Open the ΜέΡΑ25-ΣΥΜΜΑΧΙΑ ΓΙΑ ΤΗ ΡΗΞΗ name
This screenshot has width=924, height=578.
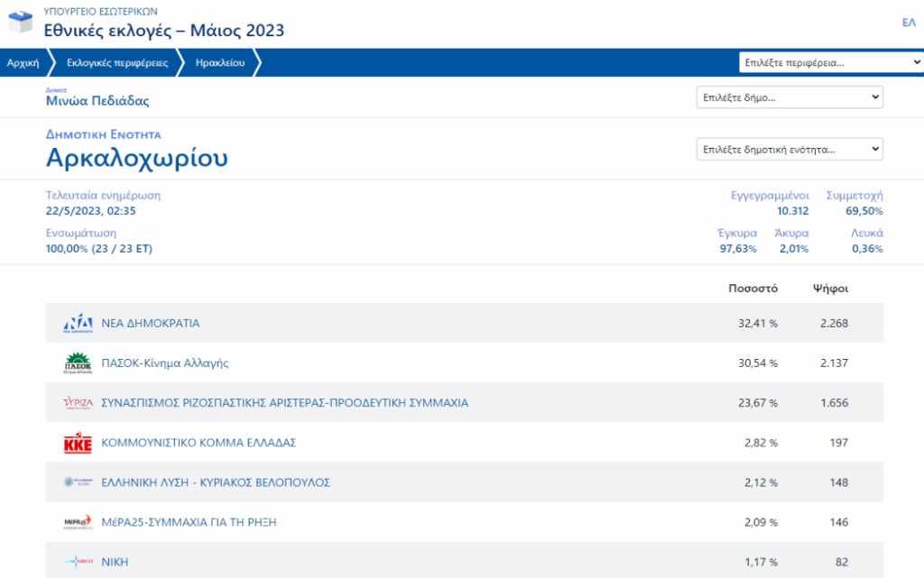(x=189, y=522)
